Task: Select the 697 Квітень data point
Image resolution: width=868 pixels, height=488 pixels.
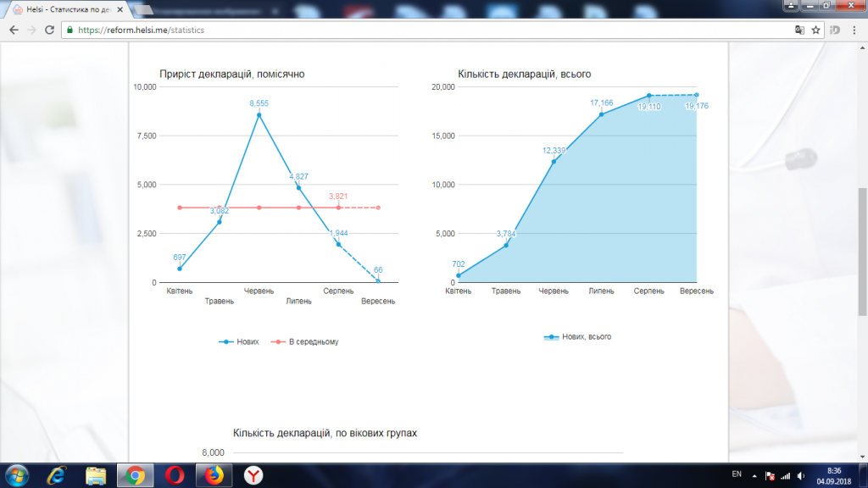Action: click(180, 269)
